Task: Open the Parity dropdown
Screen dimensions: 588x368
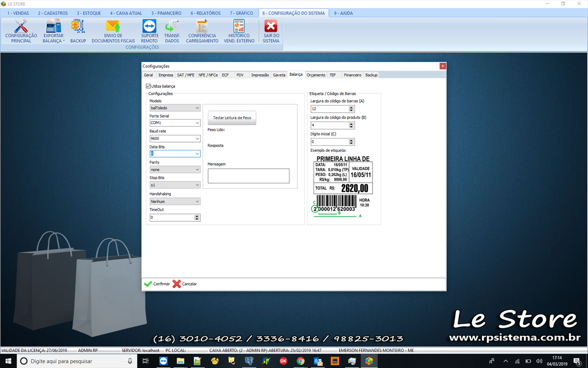Action: point(175,169)
